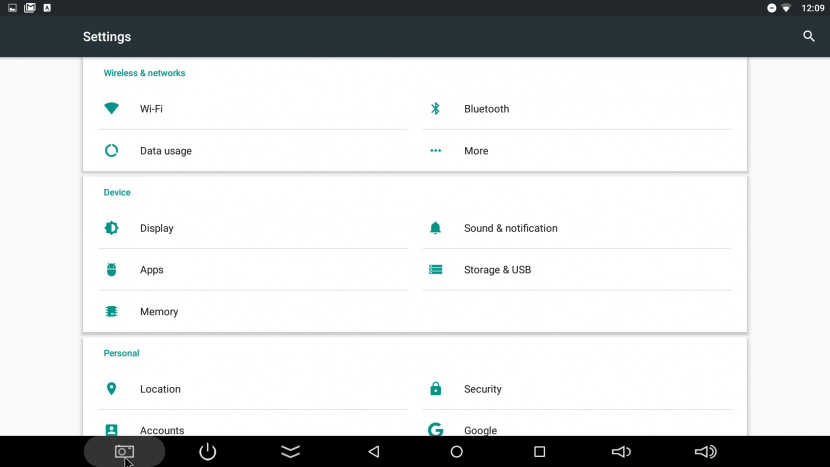The image size is (830, 467).
Task: Tap the 12:09 clock
Action: point(813,8)
